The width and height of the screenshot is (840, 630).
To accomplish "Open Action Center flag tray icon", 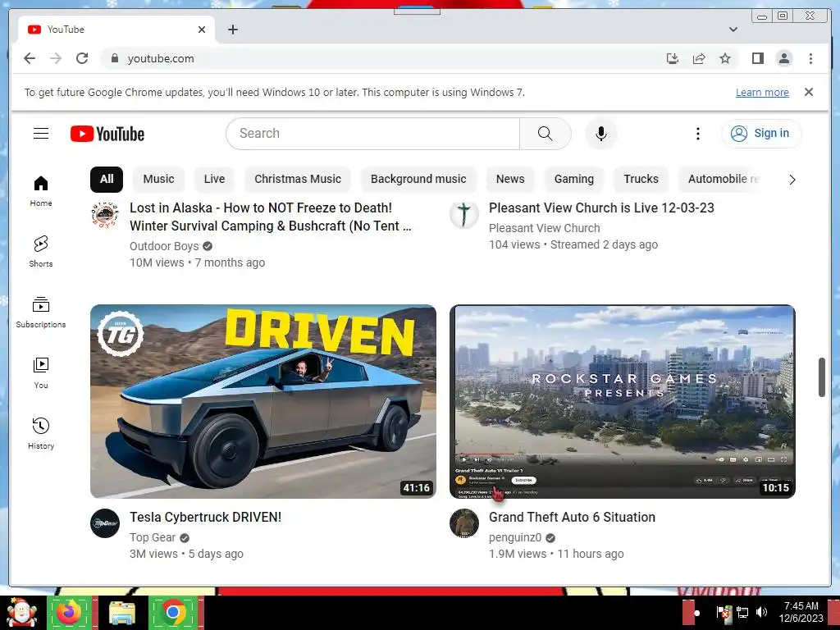I will (x=724, y=612).
